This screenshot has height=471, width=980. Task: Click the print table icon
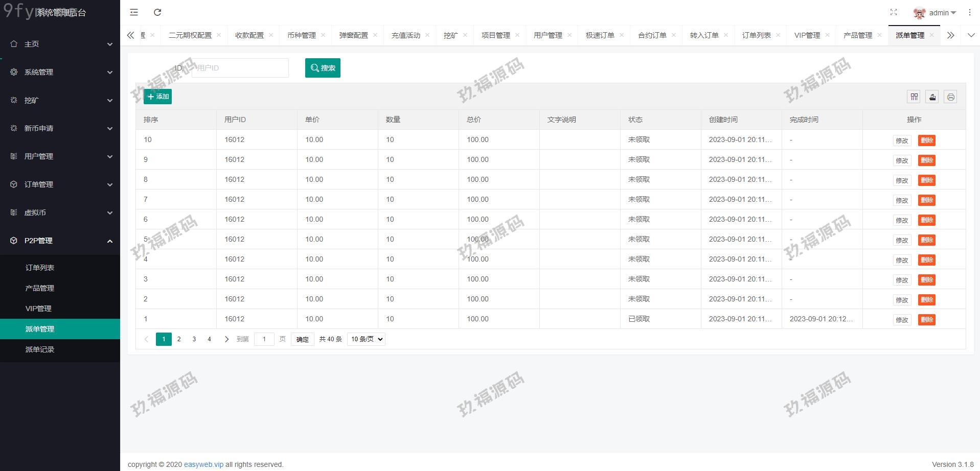[950, 97]
